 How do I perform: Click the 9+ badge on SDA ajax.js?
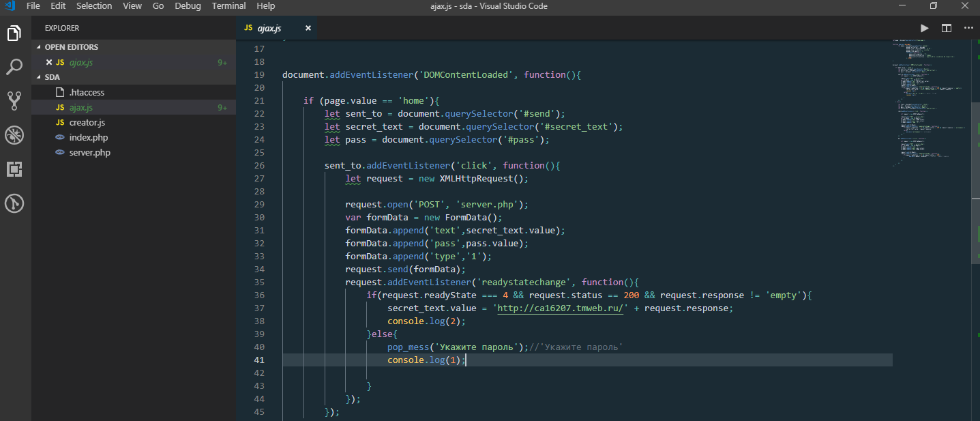222,108
